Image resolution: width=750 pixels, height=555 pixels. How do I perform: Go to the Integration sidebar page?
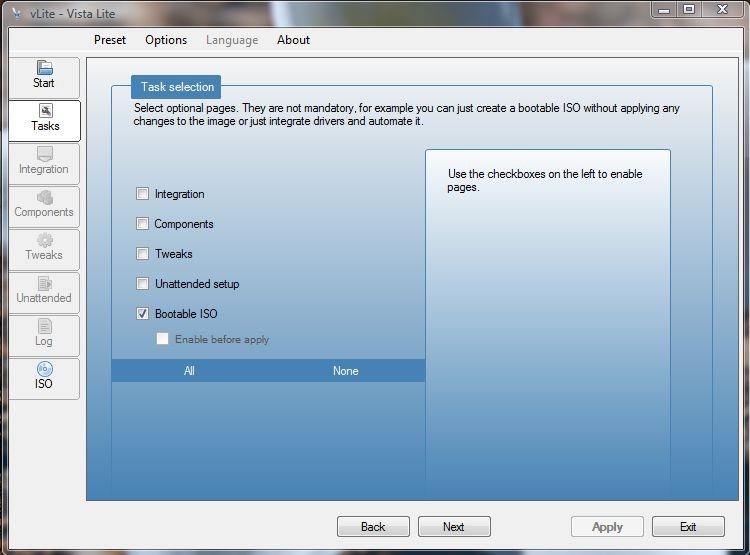[x=44, y=164]
